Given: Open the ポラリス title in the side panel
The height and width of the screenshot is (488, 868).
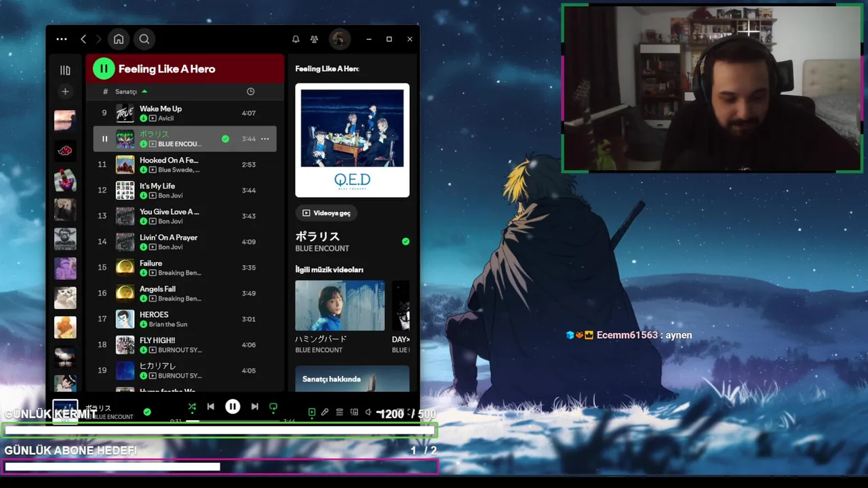Looking at the screenshot, I should point(317,237).
